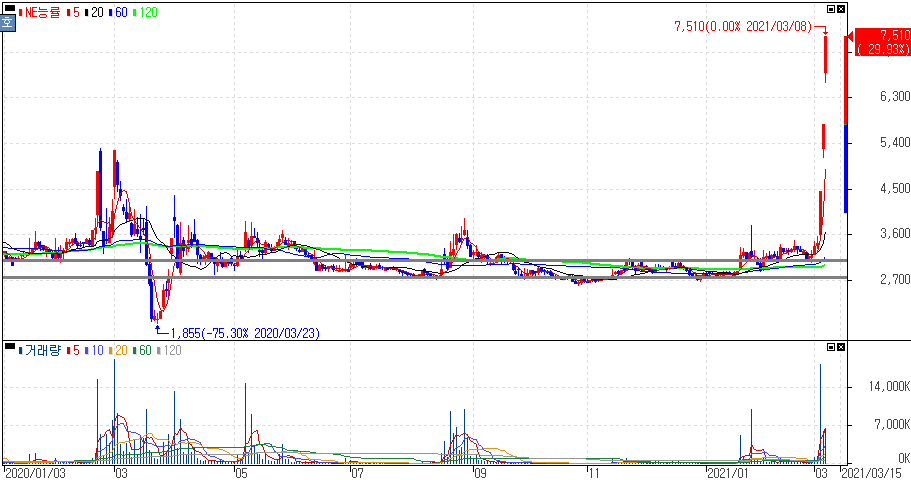The width and height of the screenshot is (911, 480).
Task: Click the low annotation 1,855(-75.30% 2020/03/23)
Action: pos(245,333)
